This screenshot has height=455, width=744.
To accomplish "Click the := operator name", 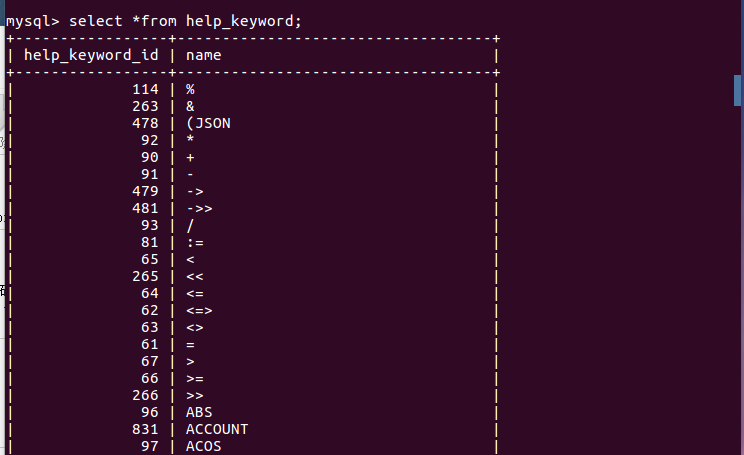I will pos(195,242).
